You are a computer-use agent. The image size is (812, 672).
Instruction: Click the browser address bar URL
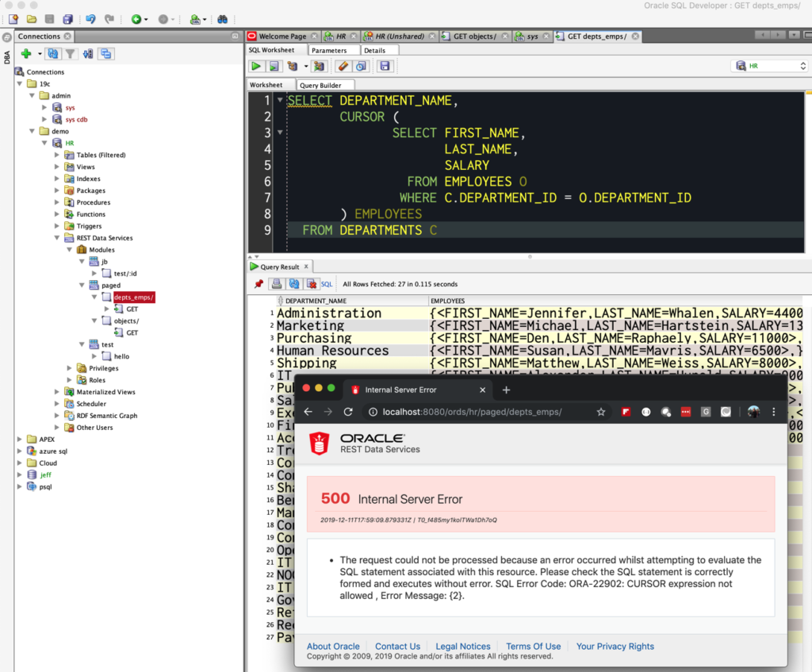473,412
